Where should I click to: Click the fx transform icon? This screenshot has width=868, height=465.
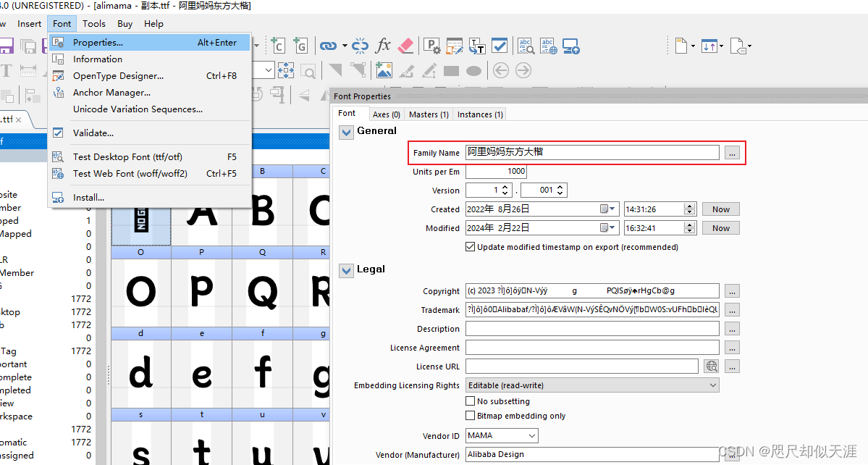coord(382,46)
